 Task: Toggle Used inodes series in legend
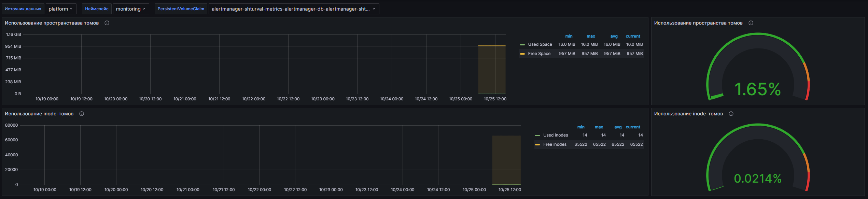coord(556,135)
